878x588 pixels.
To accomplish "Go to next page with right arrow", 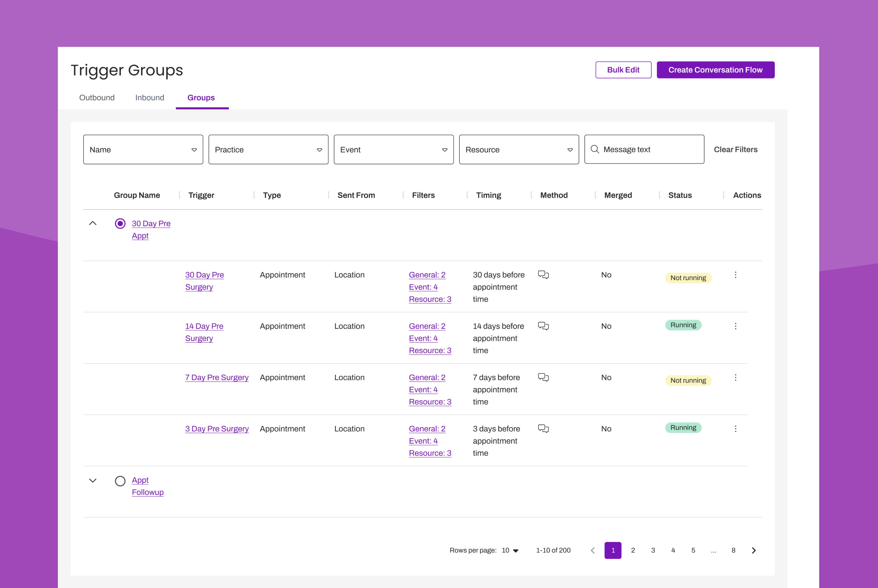I will (x=753, y=550).
